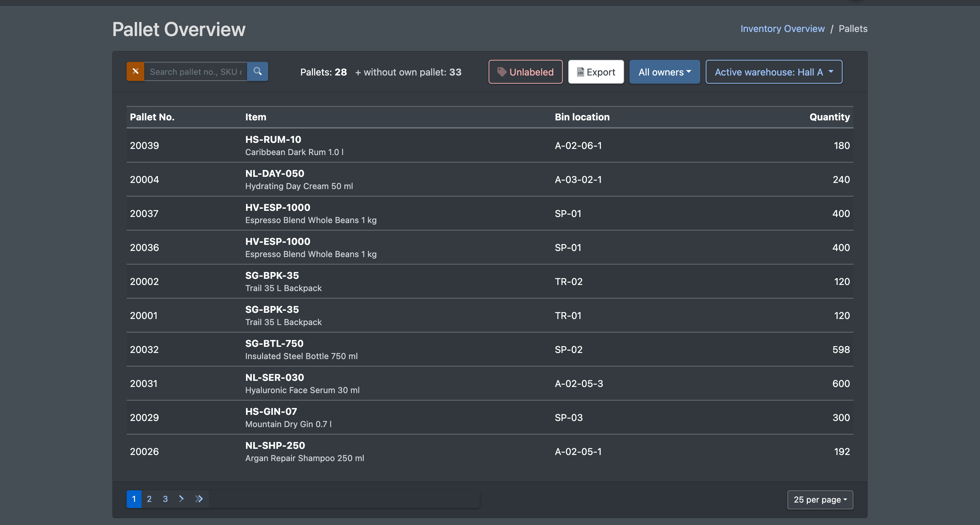Open the All owners dropdown
This screenshot has width=980, height=525.
click(x=664, y=72)
